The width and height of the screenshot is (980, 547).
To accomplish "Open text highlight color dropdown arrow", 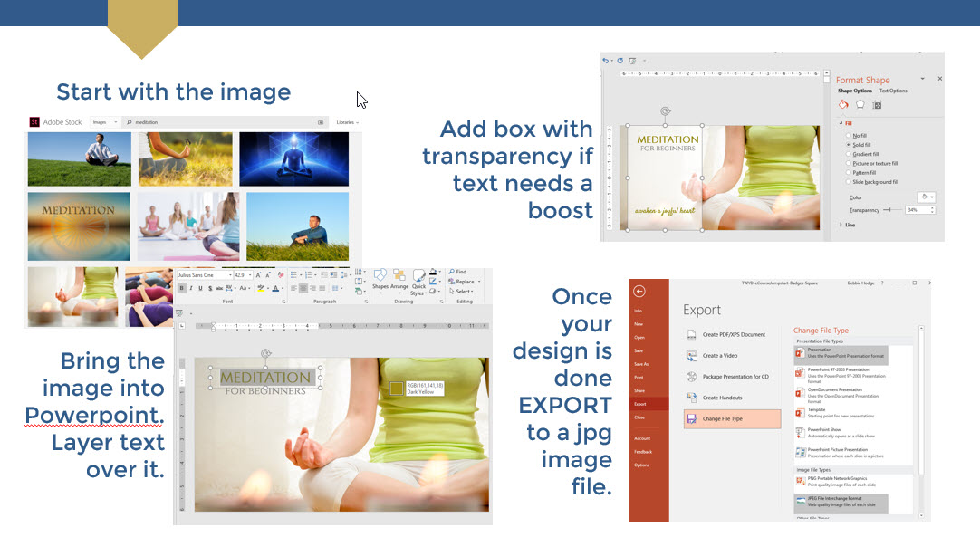I will tap(268, 288).
